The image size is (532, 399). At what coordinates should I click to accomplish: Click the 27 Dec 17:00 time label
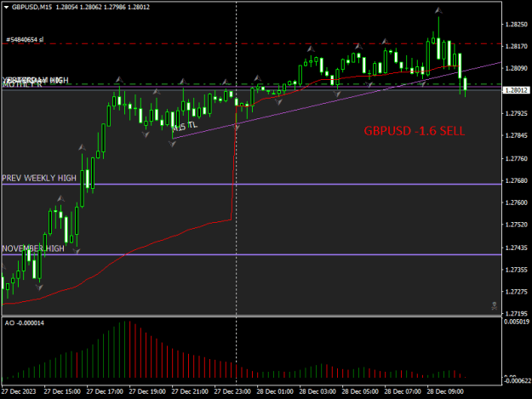point(105,391)
